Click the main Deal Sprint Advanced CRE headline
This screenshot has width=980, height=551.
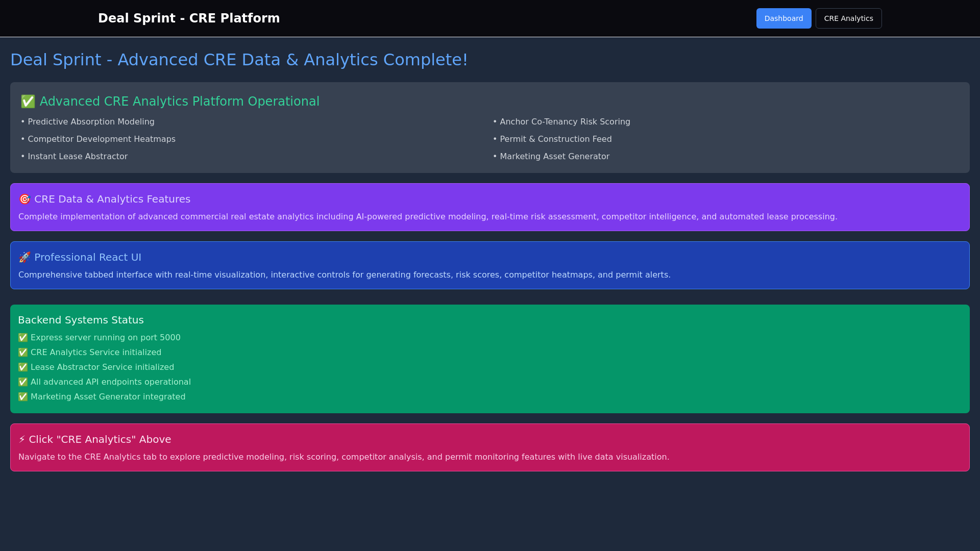[x=239, y=60]
